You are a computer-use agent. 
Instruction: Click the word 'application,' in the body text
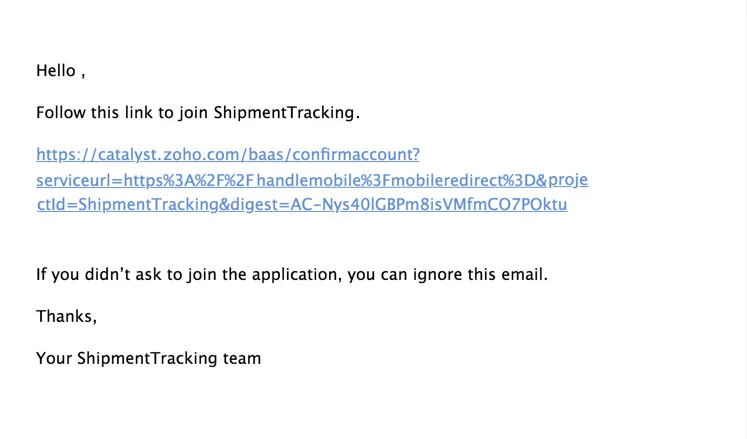click(297, 275)
